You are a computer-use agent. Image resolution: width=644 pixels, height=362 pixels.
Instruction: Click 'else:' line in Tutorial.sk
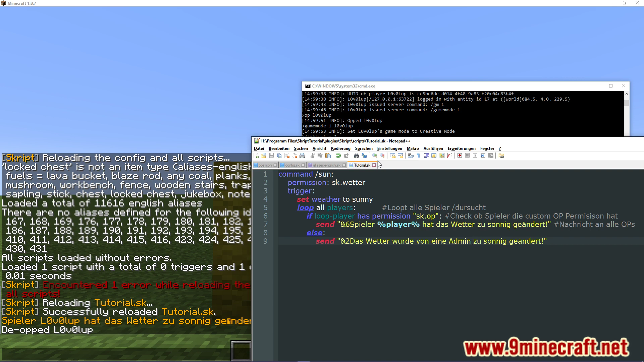(316, 233)
